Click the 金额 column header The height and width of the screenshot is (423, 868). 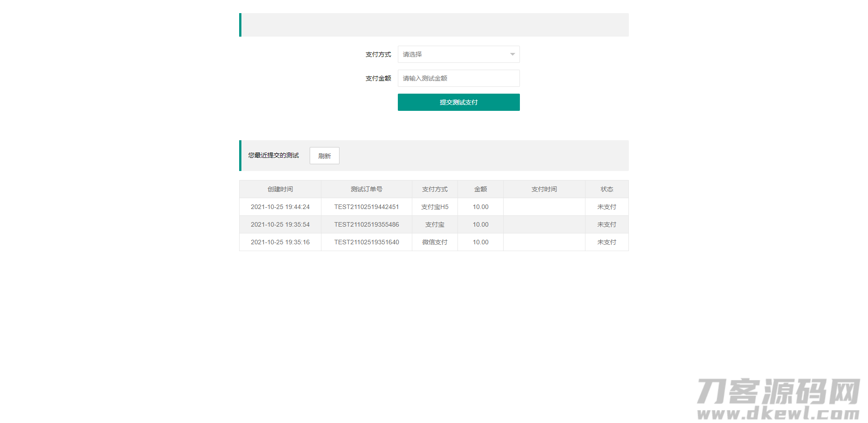pyautogui.click(x=480, y=189)
